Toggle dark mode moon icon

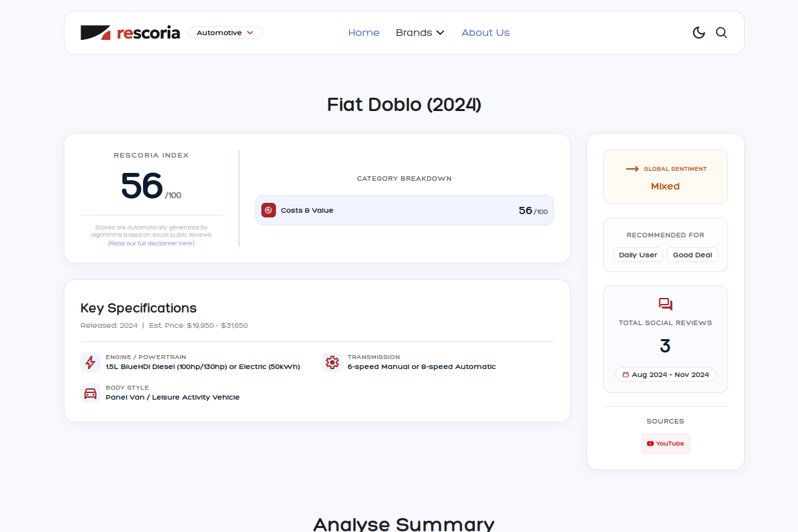pos(699,33)
